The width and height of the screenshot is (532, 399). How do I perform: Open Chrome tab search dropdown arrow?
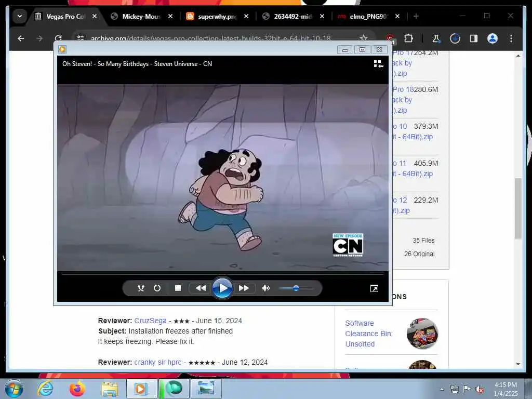pyautogui.click(x=20, y=16)
